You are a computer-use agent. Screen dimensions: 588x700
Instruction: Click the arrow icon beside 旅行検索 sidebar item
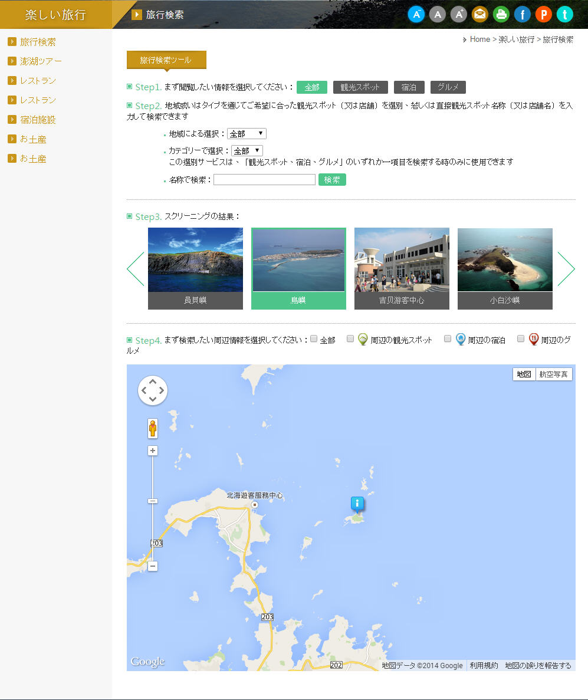12,41
